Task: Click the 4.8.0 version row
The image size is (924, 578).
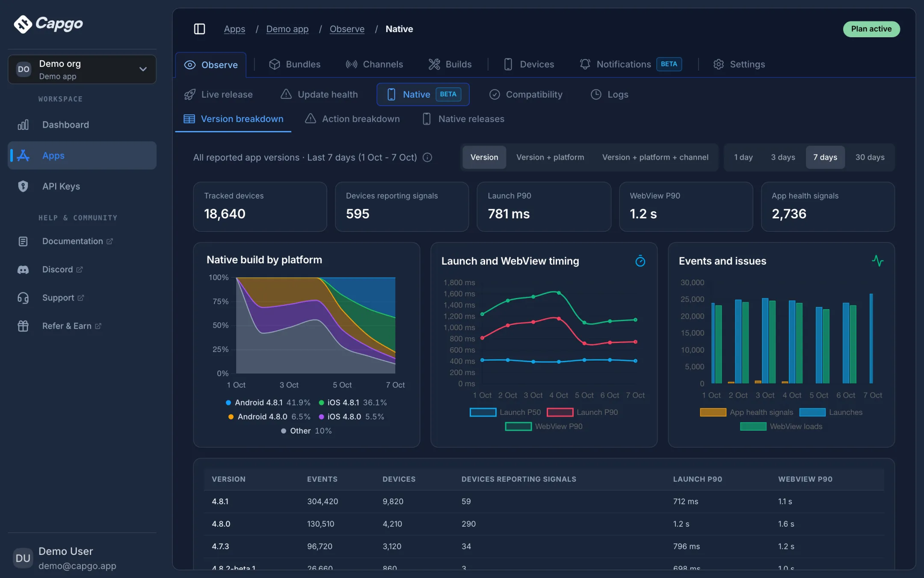Action: pos(544,524)
